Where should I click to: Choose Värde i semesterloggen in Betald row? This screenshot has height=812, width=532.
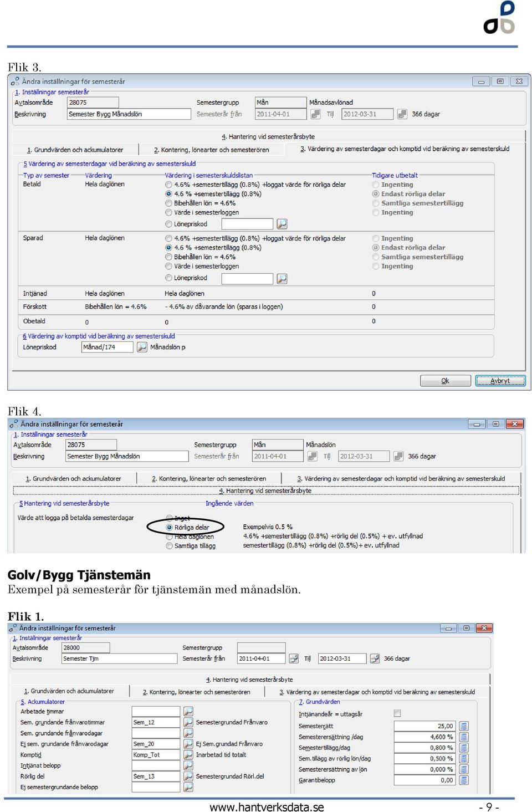click(168, 212)
